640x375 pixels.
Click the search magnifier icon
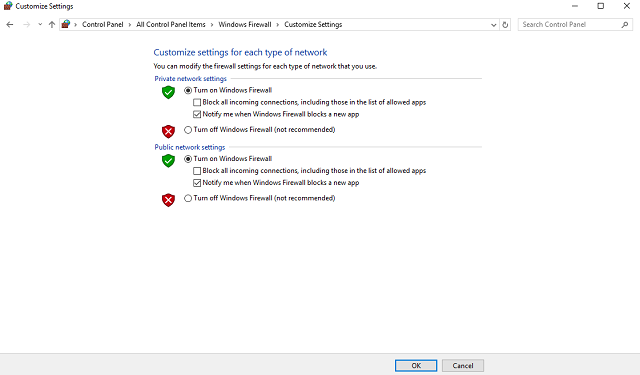pyautogui.click(x=624, y=24)
